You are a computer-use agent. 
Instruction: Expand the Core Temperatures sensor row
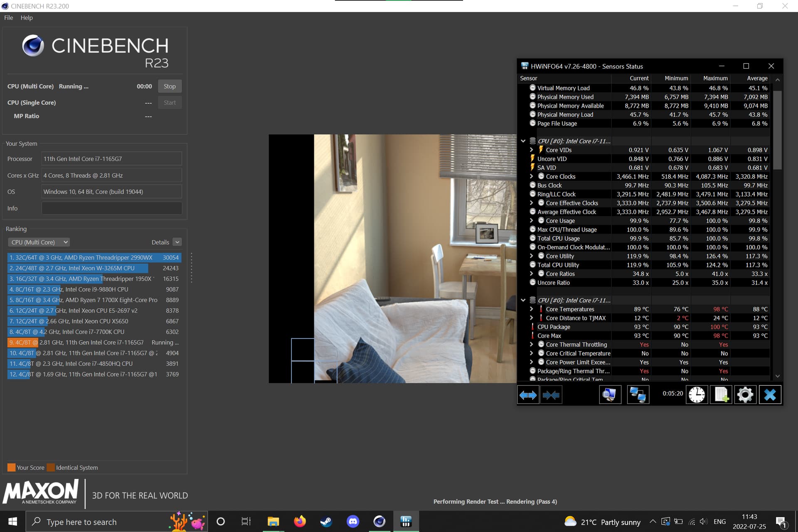531,309
